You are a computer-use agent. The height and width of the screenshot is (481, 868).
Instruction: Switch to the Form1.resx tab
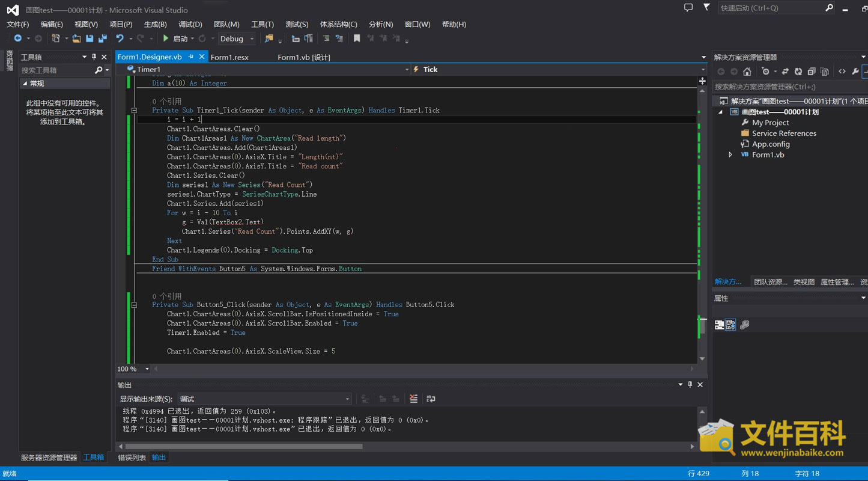pos(229,57)
